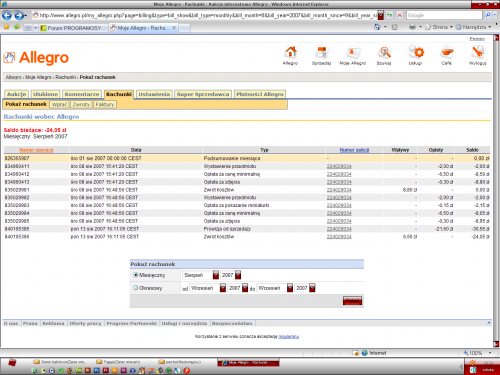Click the Allegro home icon in the header
Screen dimensions: 500x375
290,52
